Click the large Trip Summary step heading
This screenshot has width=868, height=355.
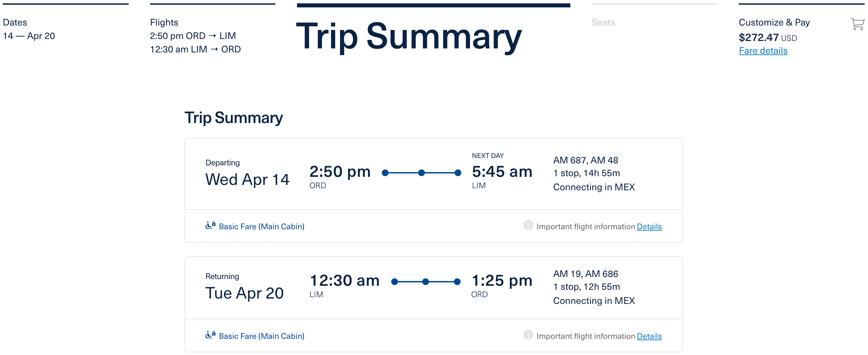click(x=409, y=36)
